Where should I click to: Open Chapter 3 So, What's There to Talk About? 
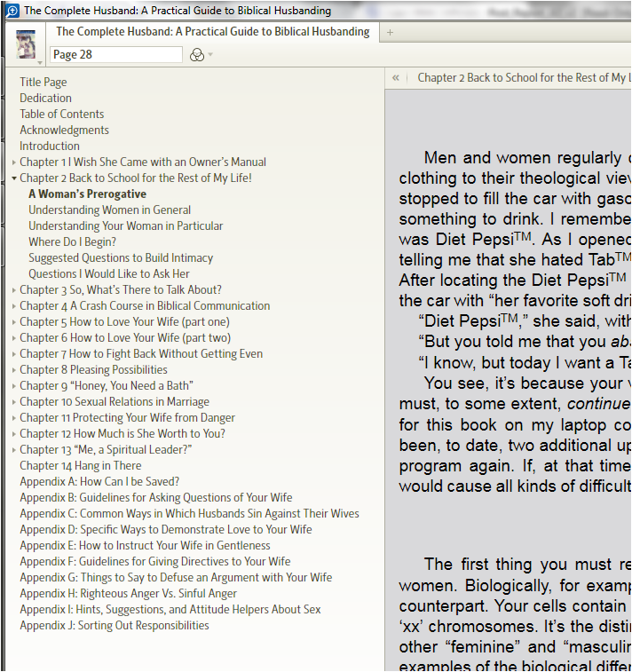point(121,290)
